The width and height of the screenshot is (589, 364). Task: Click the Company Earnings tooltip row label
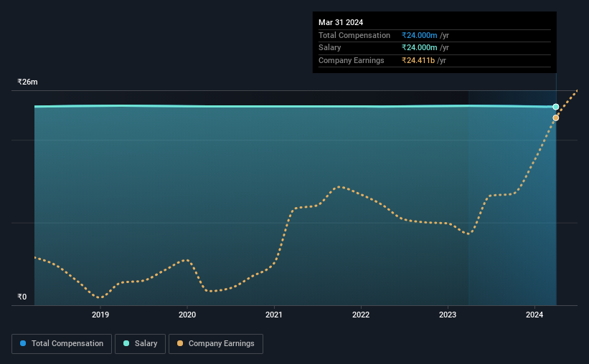(x=352, y=60)
